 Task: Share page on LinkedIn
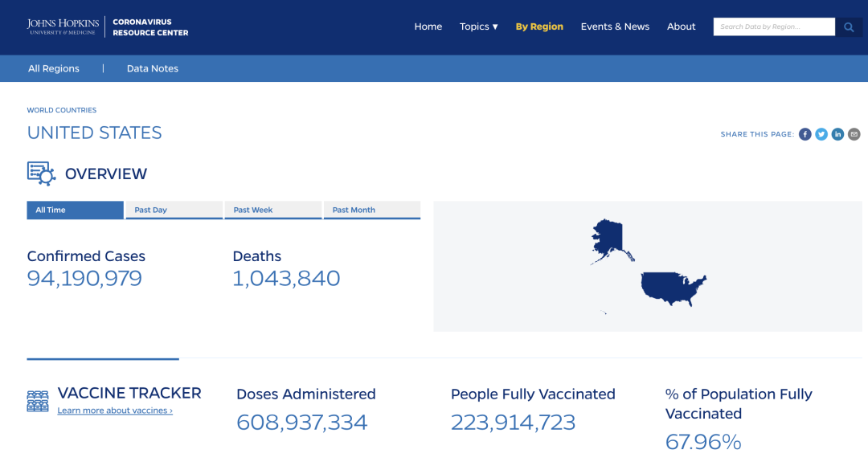[837, 134]
